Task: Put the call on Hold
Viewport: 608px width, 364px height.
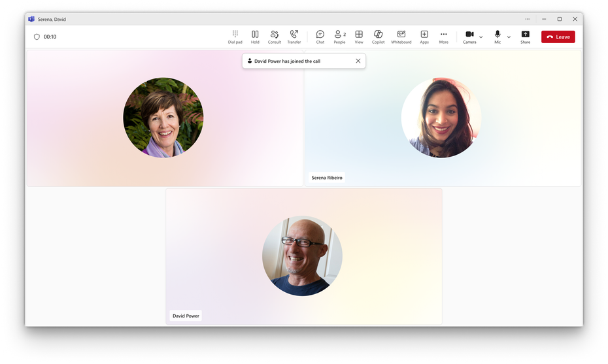Action: 255,37
